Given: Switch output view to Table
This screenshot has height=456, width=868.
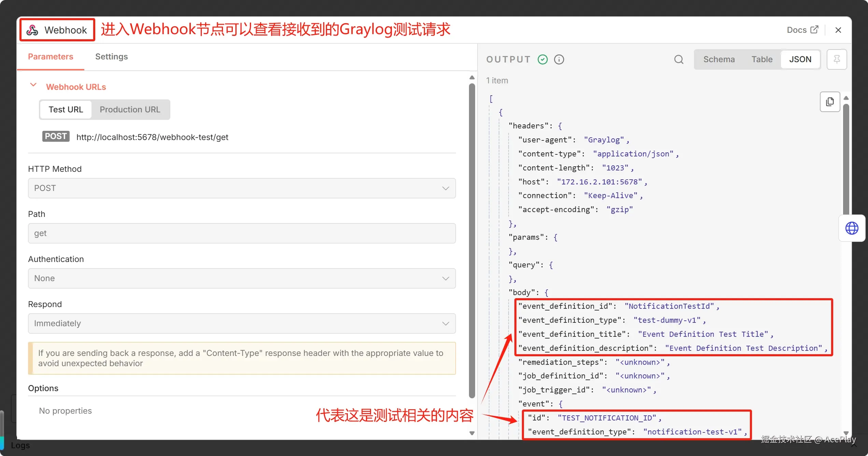Looking at the screenshot, I should point(762,59).
